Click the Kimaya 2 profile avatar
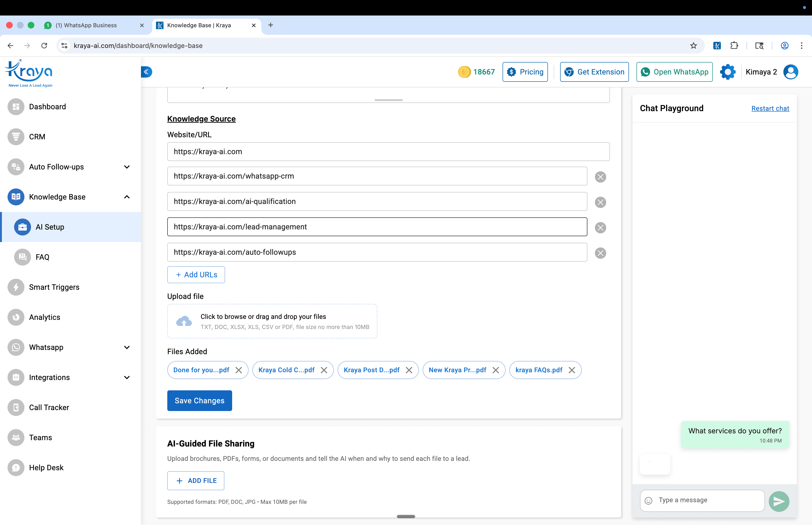 tap(791, 72)
